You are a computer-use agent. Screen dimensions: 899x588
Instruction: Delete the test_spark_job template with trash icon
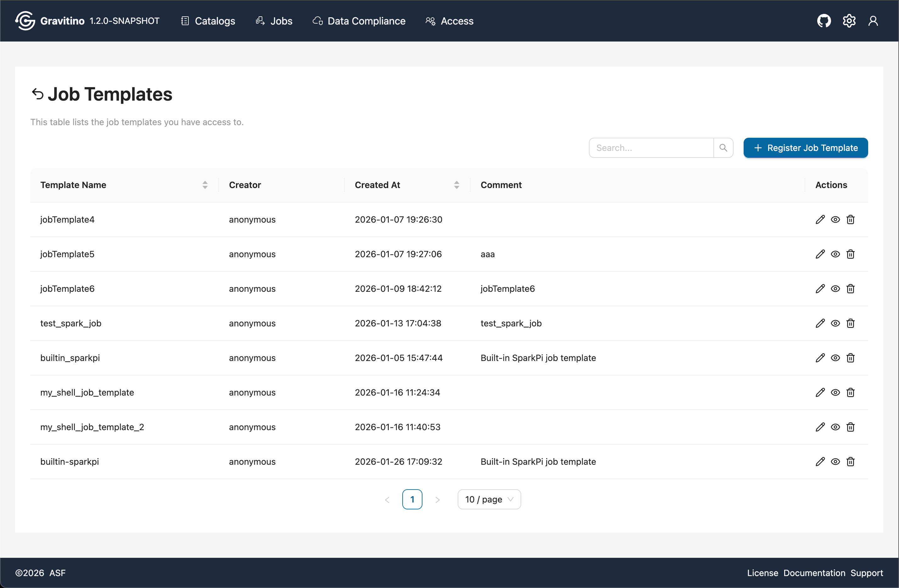point(851,323)
